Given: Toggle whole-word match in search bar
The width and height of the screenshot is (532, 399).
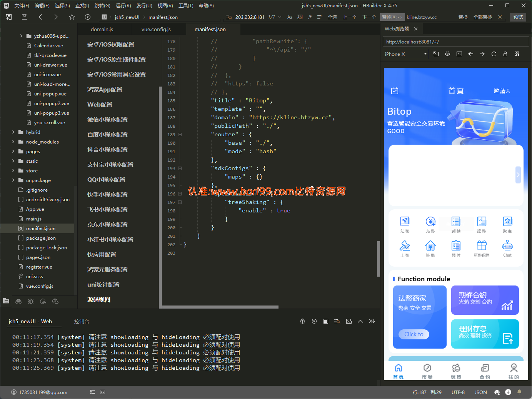Looking at the screenshot, I should tap(300, 17).
